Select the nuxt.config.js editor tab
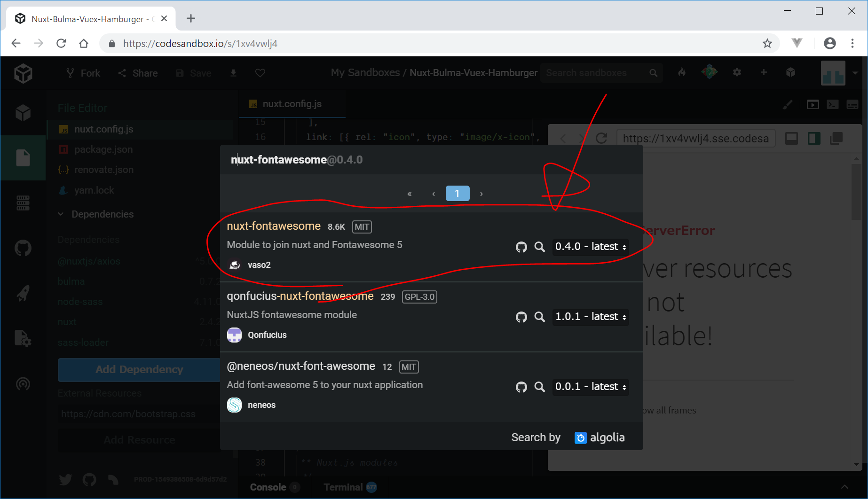Screen dimensions: 868x499 click(292, 104)
